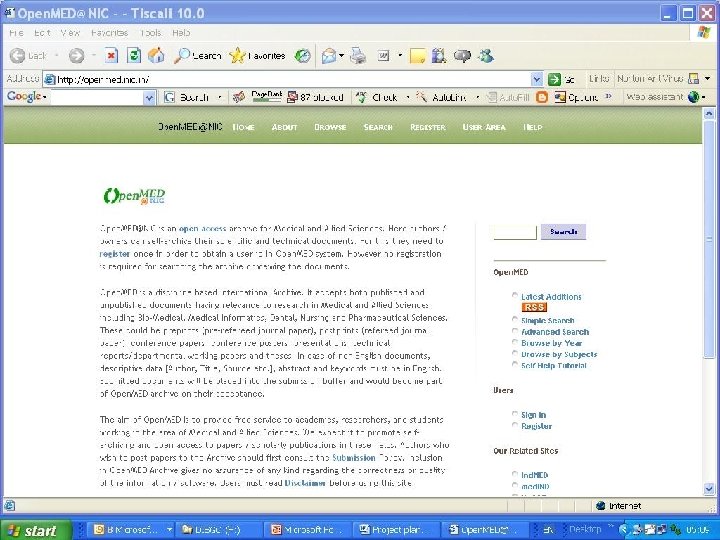Open Norton AntiVirus toolbar dropdown
720x540 pixels.
(x=708, y=79)
